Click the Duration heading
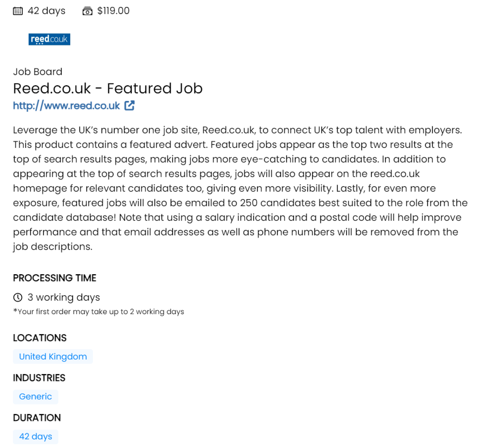 pyautogui.click(x=37, y=418)
